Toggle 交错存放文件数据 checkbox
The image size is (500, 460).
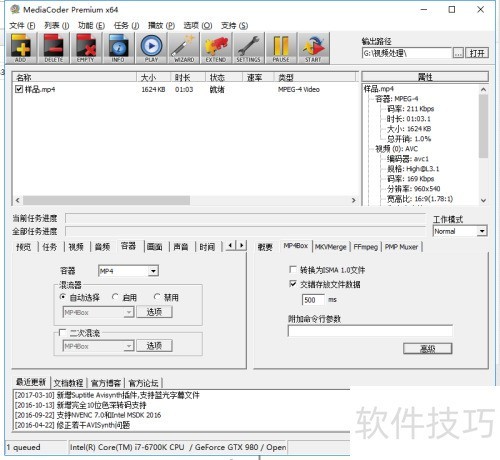(x=293, y=284)
